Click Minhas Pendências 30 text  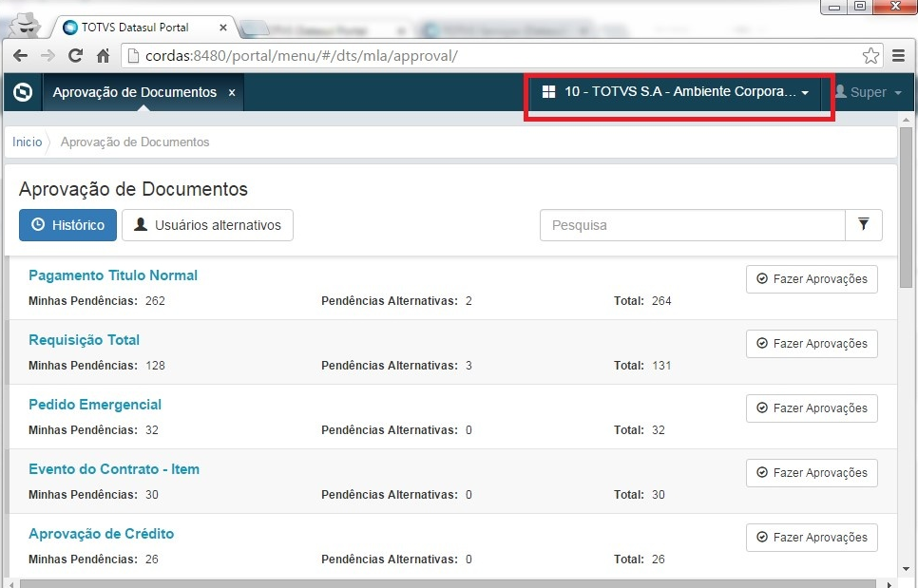click(94, 495)
